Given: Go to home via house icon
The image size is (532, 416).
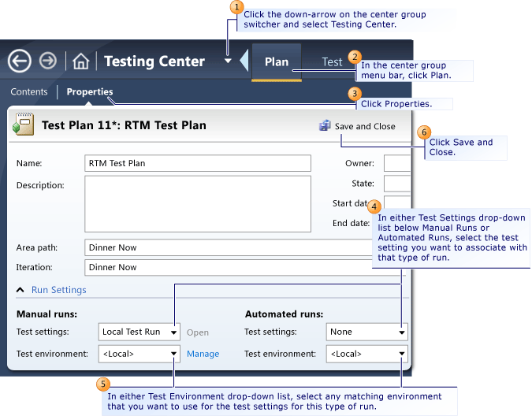Looking at the screenshot, I should click(80, 61).
